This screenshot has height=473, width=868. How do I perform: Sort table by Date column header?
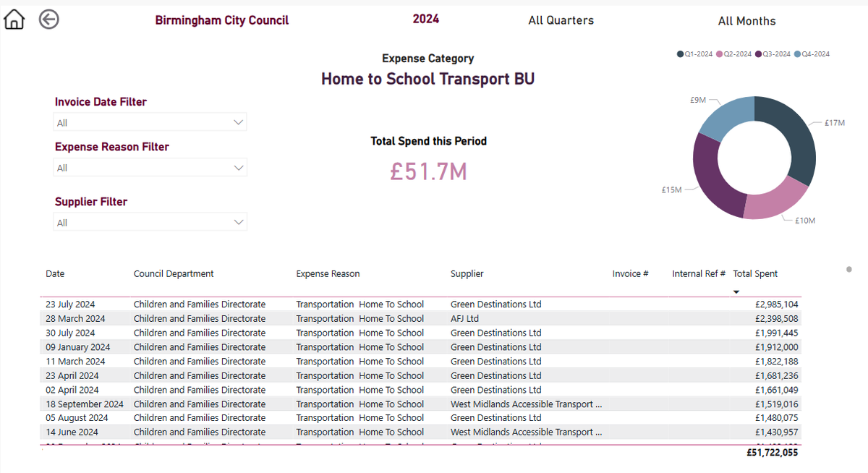[x=55, y=274]
